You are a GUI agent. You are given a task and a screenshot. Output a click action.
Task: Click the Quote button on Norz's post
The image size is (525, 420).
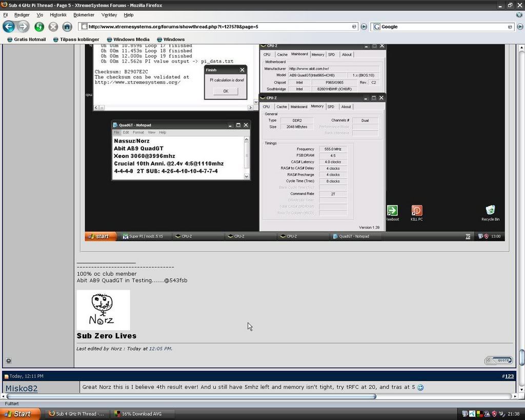(x=498, y=361)
